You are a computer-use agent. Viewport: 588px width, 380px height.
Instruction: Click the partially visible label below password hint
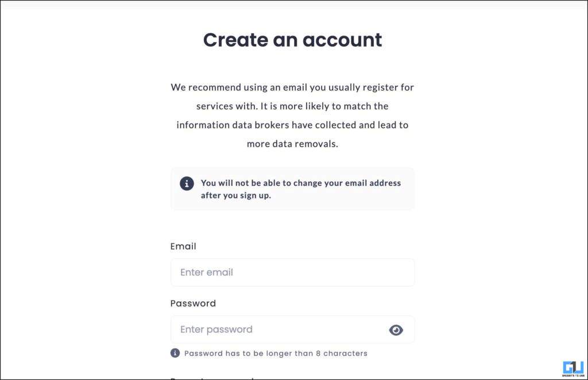pos(212,378)
